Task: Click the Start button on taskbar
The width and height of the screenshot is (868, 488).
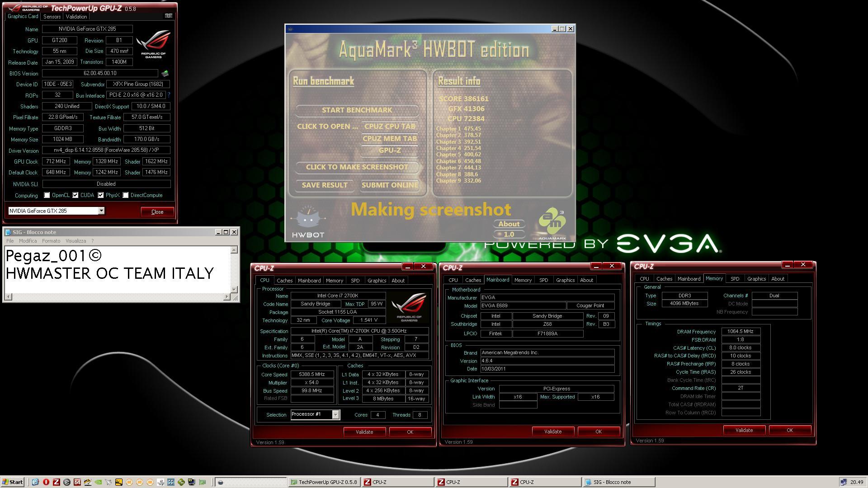Action: coord(13,482)
